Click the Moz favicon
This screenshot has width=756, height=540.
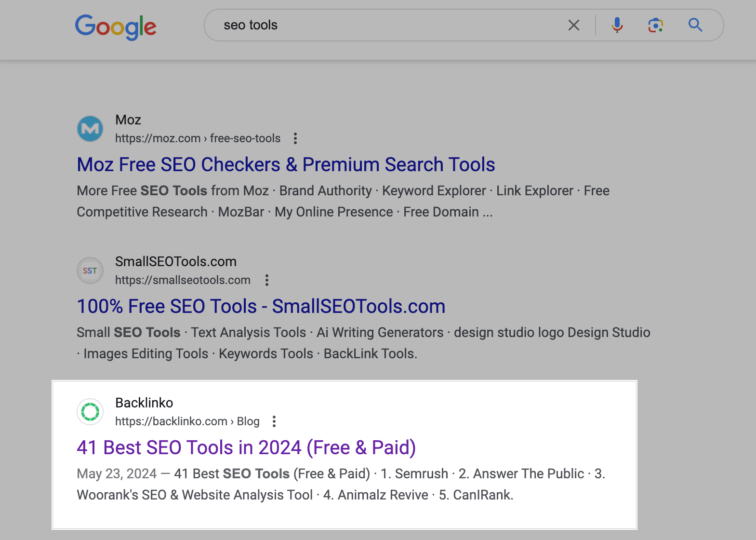(90, 129)
